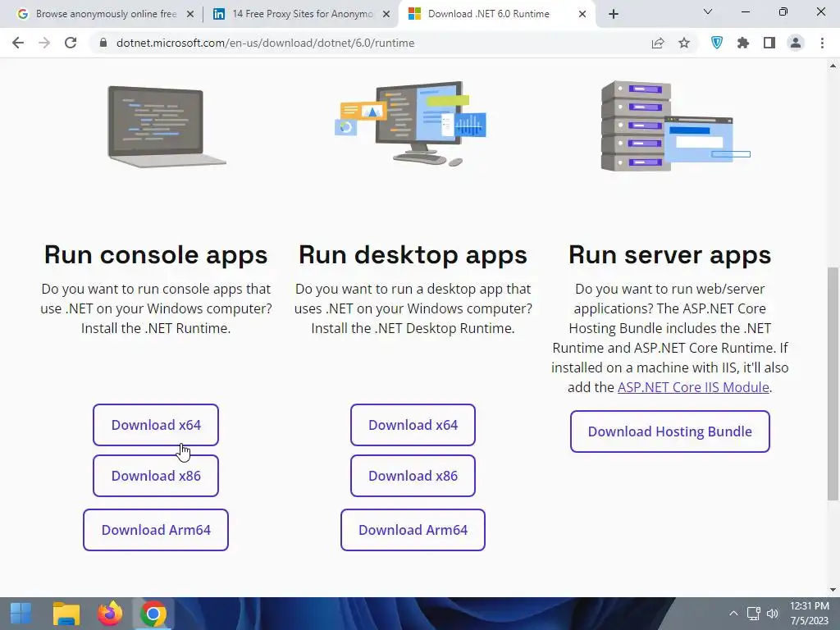The width and height of the screenshot is (840, 630).
Task: Open a new browser tab
Action: [614, 14]
